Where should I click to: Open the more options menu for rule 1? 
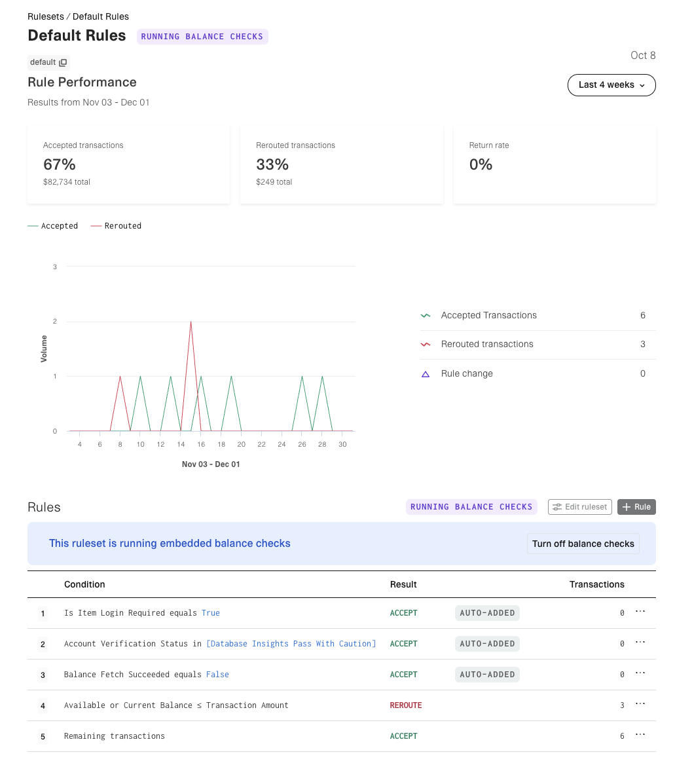640,612
